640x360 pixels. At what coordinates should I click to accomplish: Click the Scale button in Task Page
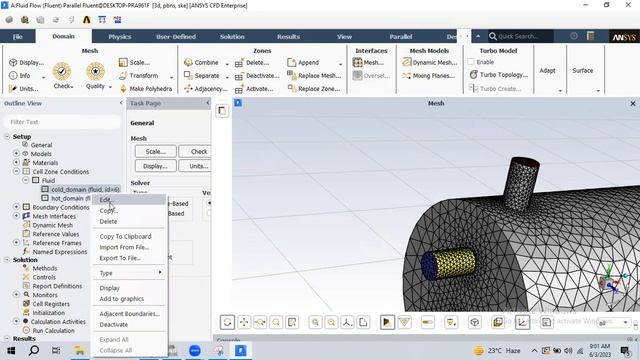156,151
